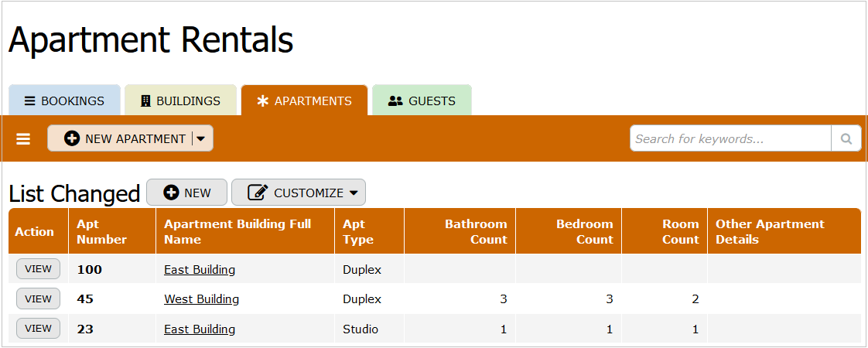
Task: Follow the West Building link
Action: tap(201, 299)
